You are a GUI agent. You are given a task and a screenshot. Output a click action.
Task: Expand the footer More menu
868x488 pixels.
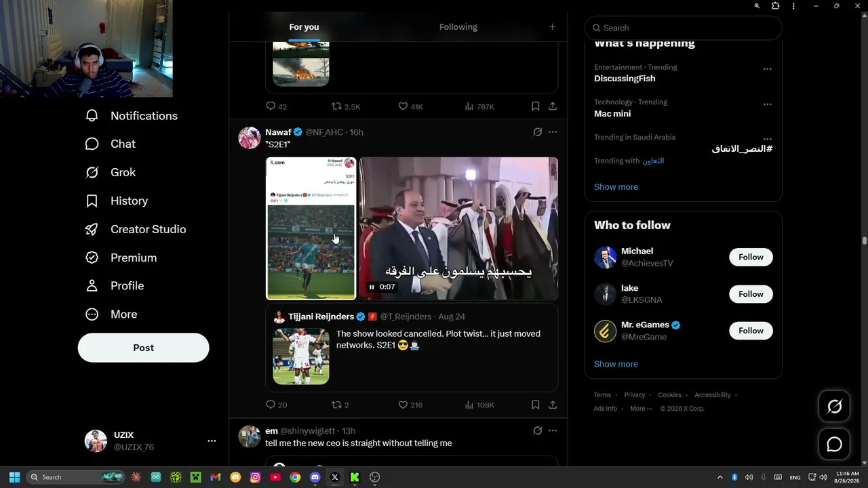(641, 409)
